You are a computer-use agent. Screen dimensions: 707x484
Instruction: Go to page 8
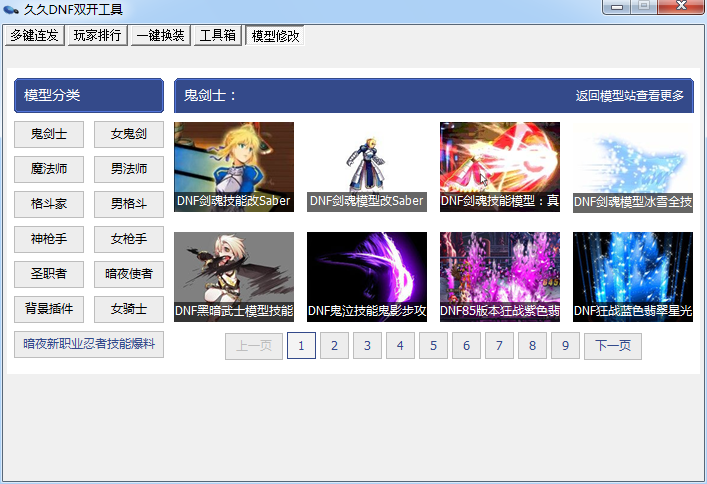pos(532,346)
